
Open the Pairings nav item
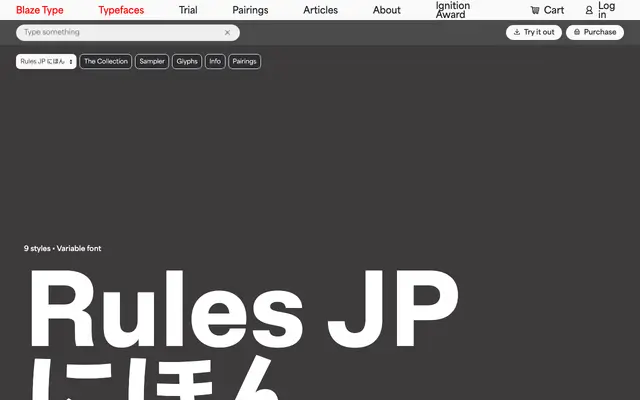250,10
